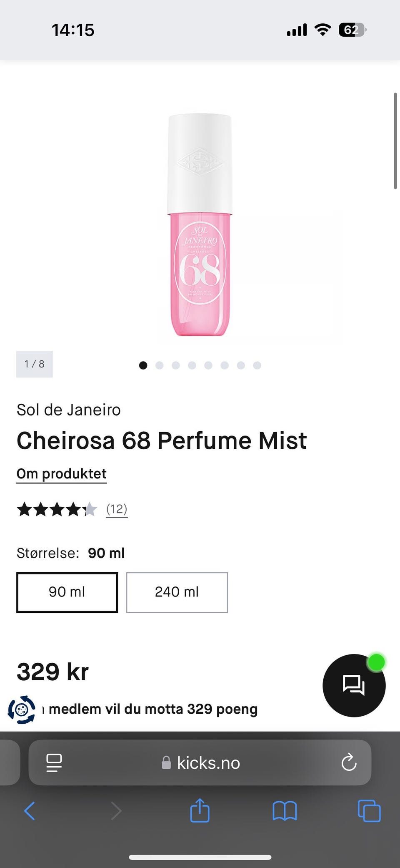Screen dimensions: 400x868
Task: Click the page scrollbar indicator
Action: click(395, 141)
